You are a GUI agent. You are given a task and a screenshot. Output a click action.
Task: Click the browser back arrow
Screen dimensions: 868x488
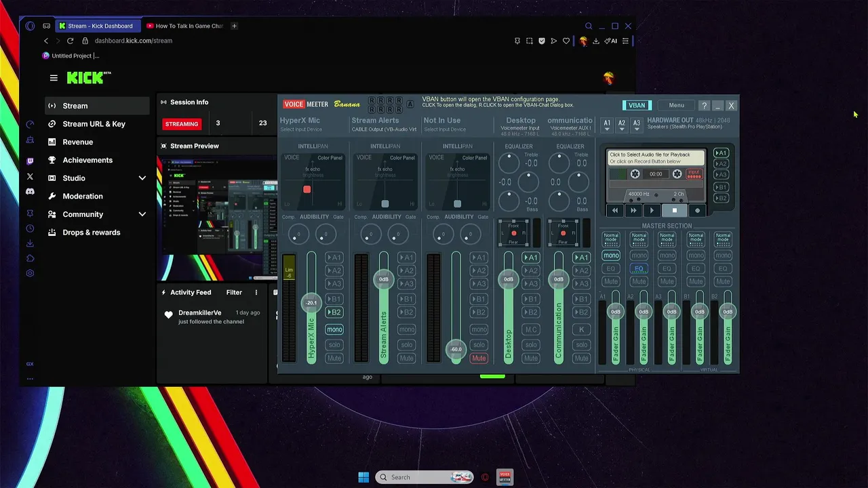tap(46, 41)
